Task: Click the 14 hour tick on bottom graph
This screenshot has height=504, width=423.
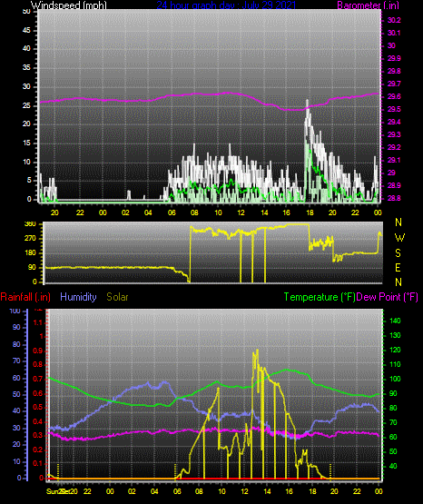Action: click(267, 491)
